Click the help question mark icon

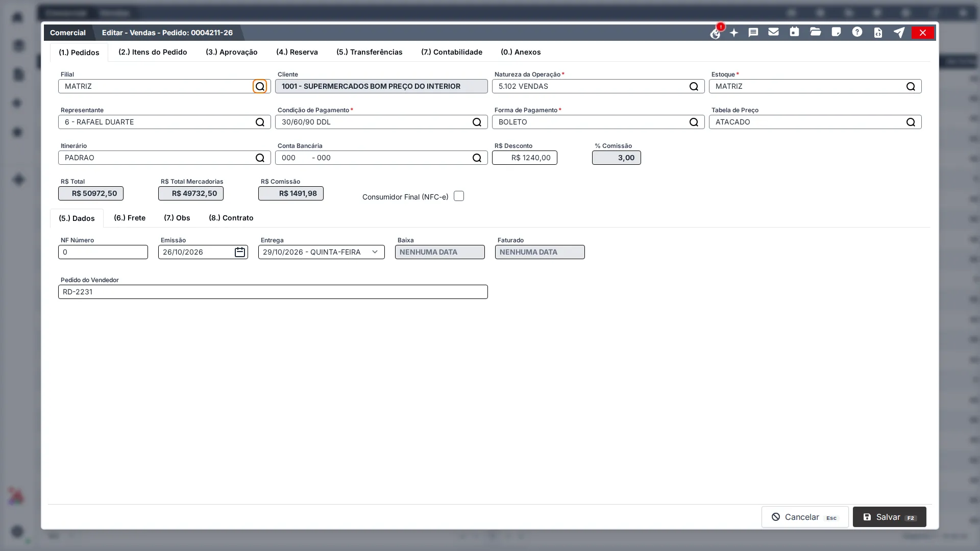(x=857, y=32)
